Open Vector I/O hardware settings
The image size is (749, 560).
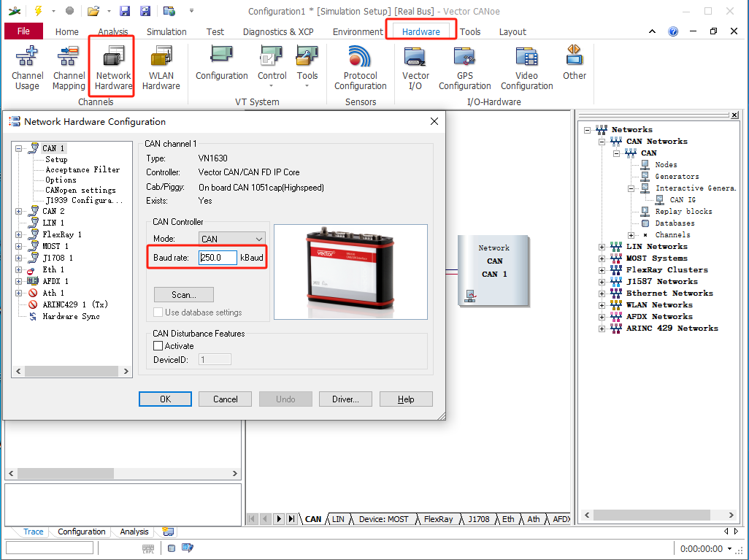[415, 68]
